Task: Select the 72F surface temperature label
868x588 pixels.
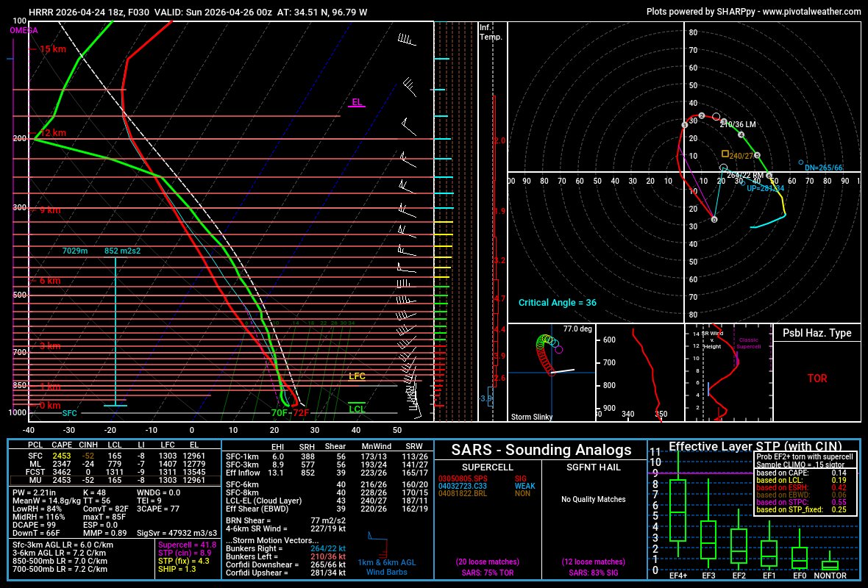Action: 301,412
